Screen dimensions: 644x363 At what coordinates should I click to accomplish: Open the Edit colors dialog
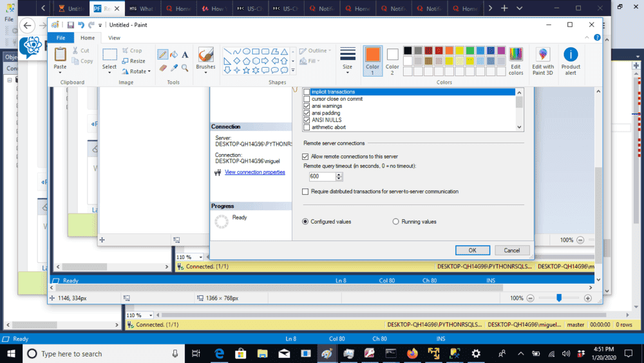coord(516,61)
